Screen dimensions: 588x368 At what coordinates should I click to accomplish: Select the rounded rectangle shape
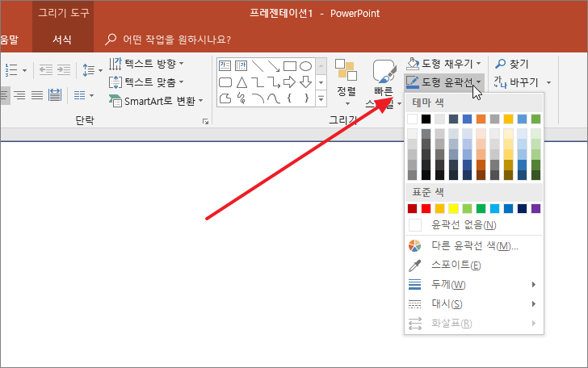click(x=225, y=82)
